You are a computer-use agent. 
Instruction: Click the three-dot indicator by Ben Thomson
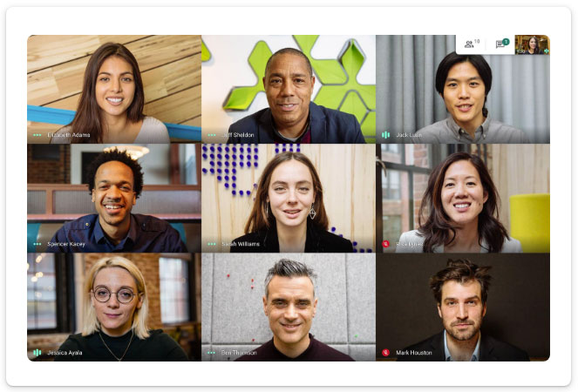(x=212, y=353)
